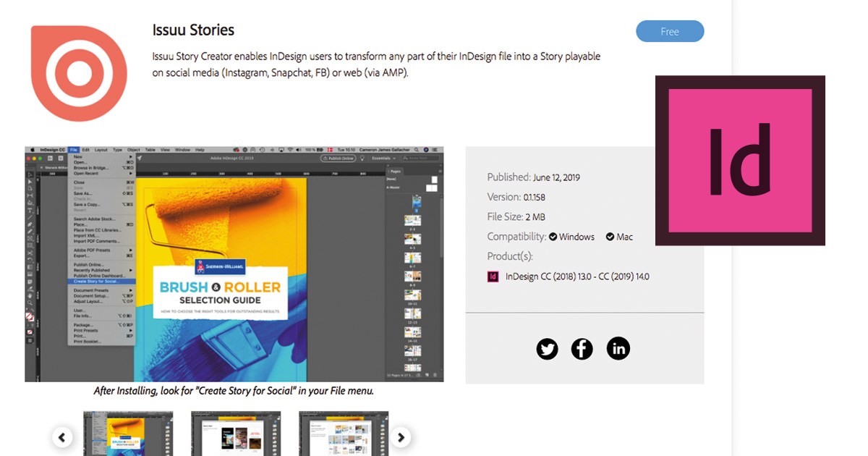868x456 pixels.
Task: Click the Issuu orange logo
Action: tap(79, 73)
